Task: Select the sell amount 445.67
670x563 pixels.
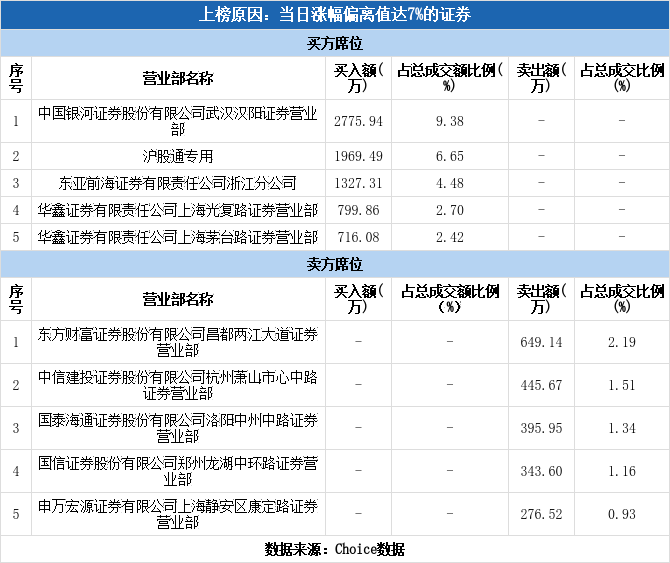Action: (x=541, y=385)
